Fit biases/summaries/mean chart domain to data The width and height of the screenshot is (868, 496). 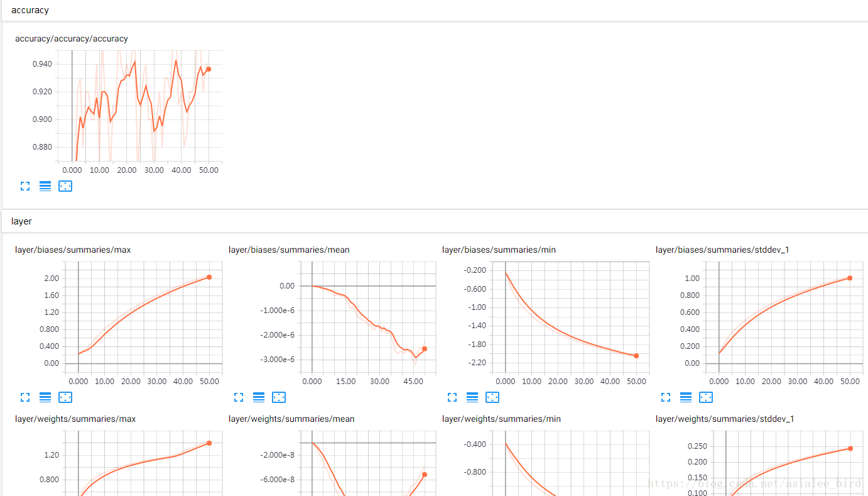pos(279,397)
